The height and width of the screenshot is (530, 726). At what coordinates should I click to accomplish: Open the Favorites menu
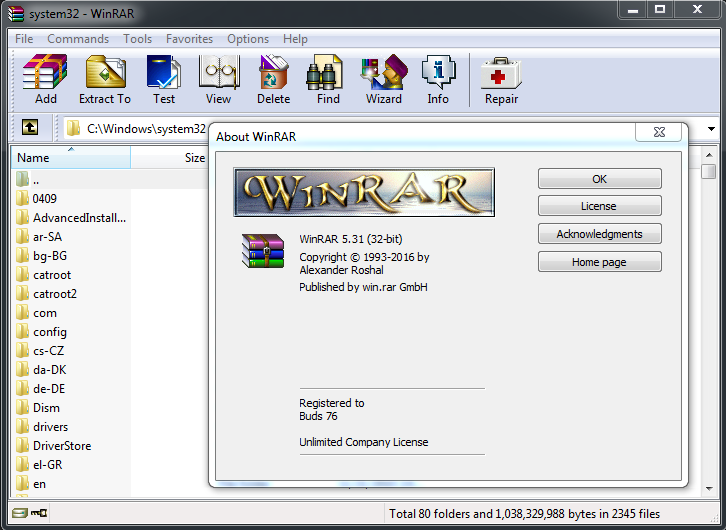[x=189, y=39]
